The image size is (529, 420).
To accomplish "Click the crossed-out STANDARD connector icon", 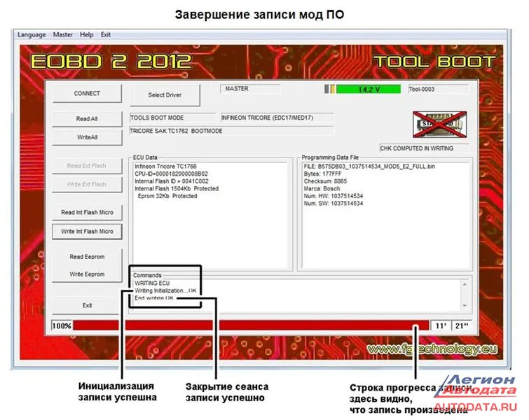I will coord(440,125).
